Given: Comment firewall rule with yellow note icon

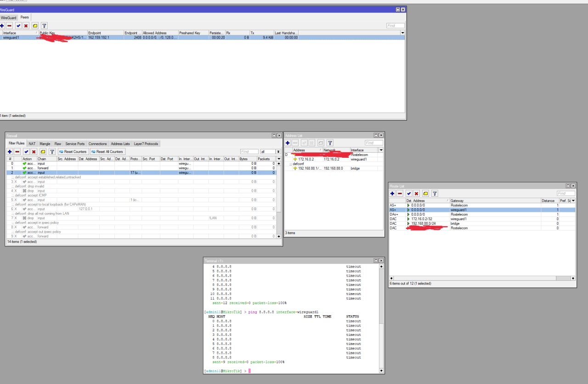Looking at the screenshot, I should [43, 151].
